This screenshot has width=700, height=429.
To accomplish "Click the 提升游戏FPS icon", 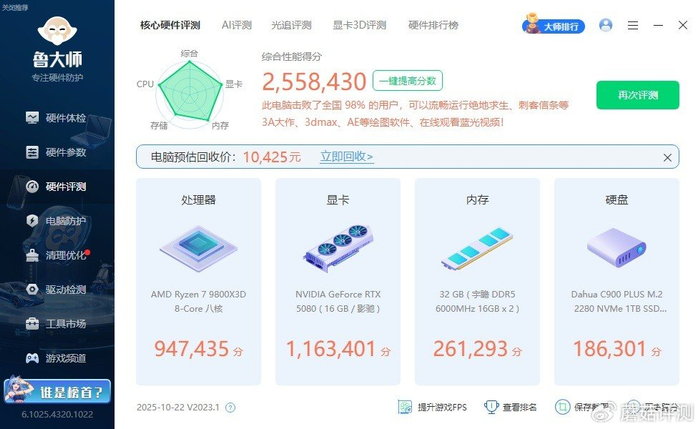I will point(405,407).
